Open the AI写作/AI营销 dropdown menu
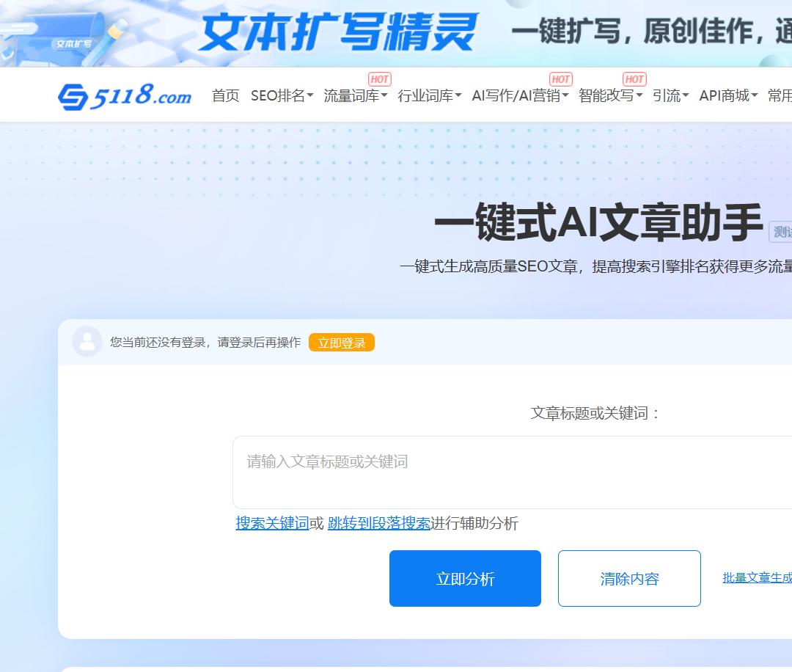Image resolution: width=792 pixels, height=672 pixels. point(520,95)
